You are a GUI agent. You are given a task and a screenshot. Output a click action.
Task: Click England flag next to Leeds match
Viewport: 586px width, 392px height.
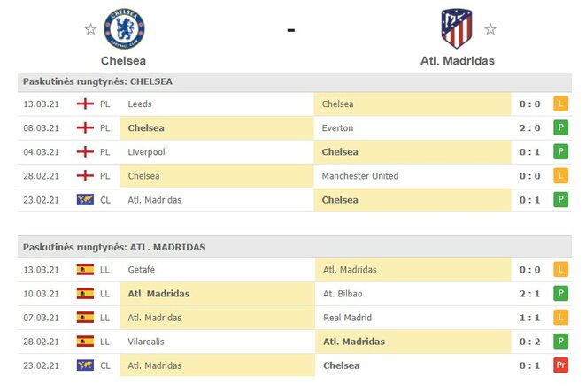point(86,104)
